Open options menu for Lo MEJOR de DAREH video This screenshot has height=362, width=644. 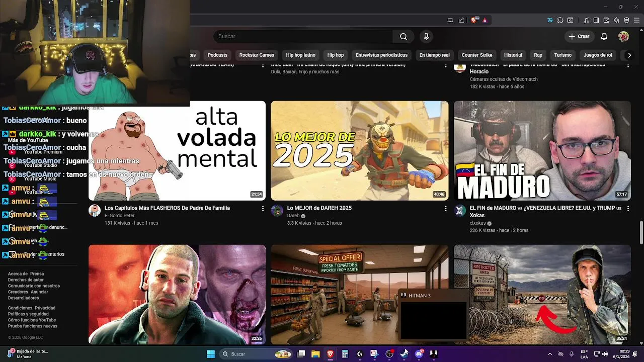pyautogui.click(x=445, y=208)
